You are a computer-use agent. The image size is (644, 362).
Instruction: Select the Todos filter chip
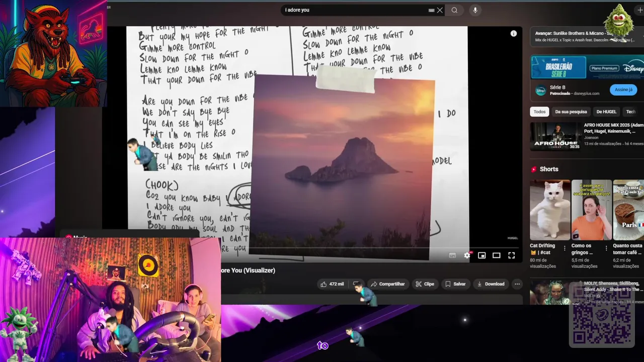click(x=539, y=112)
